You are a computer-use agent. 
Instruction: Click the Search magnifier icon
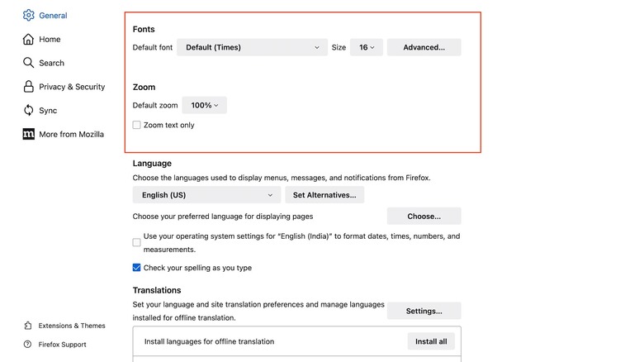point(29,63)
